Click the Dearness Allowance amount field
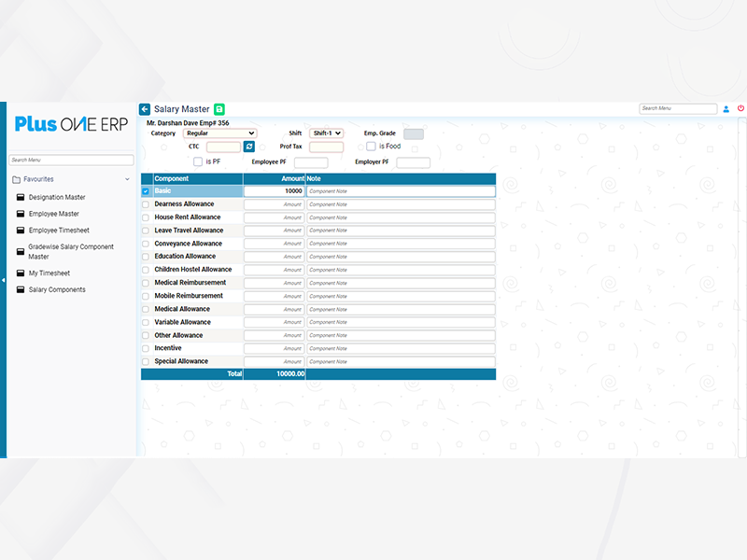The image size is (747, 560). (x=275, y=204)
